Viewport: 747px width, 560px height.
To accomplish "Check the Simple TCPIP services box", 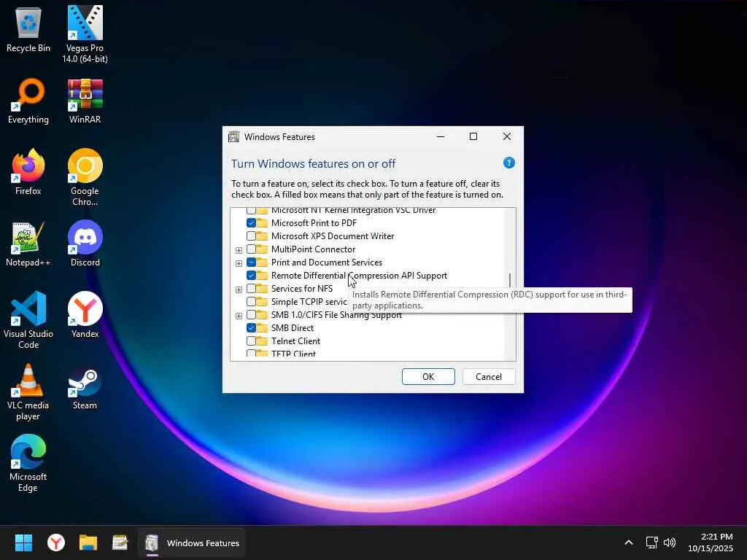I will point(251,301).
